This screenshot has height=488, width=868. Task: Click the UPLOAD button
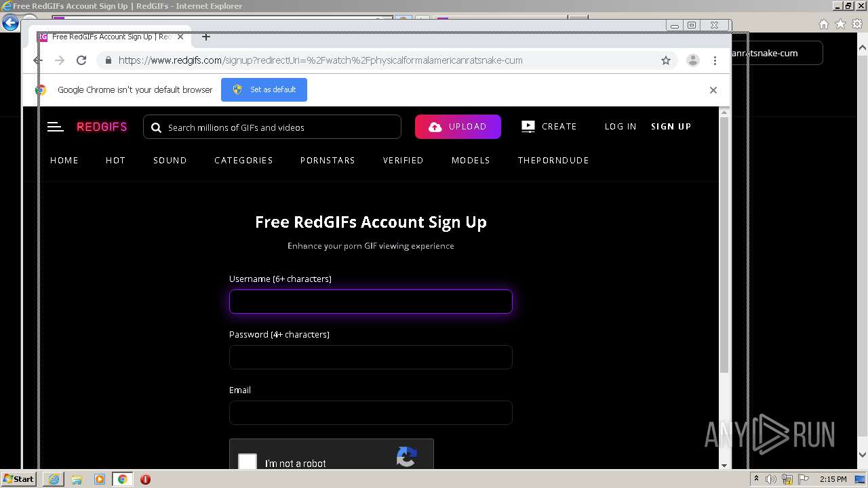pyautogui.click(x=458, y=127)
